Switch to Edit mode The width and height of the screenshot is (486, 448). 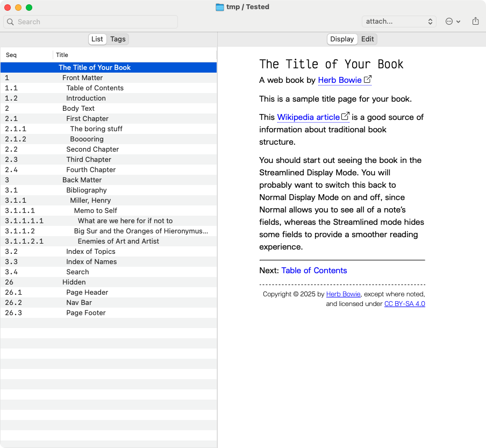tap(367, 39)
